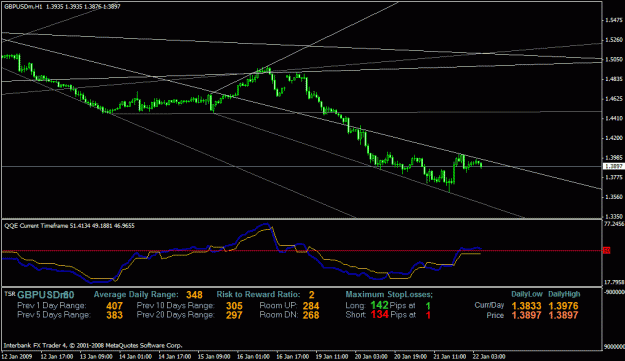Click the 1.5260 price axis label
Image resolution: width=625 pixels, height=361 pixels.
pos(613,40)
